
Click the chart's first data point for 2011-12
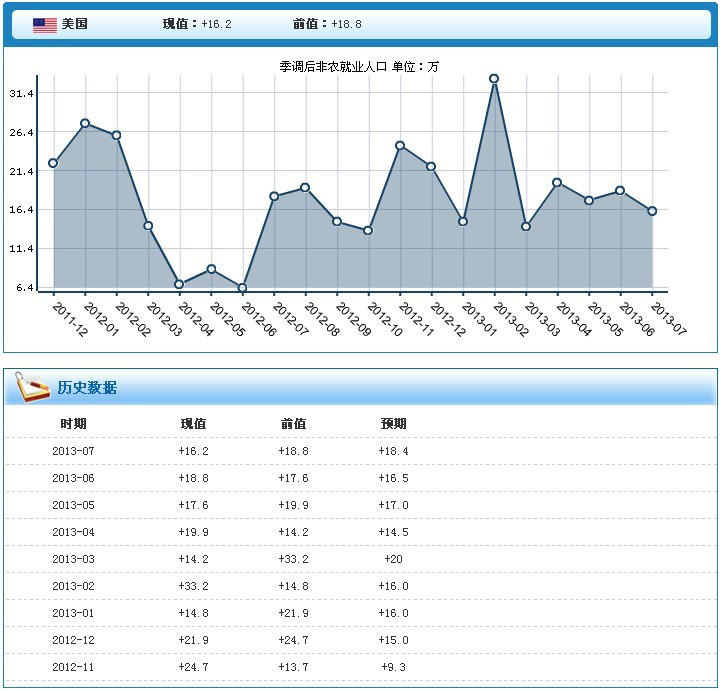[x=53, y=163]
